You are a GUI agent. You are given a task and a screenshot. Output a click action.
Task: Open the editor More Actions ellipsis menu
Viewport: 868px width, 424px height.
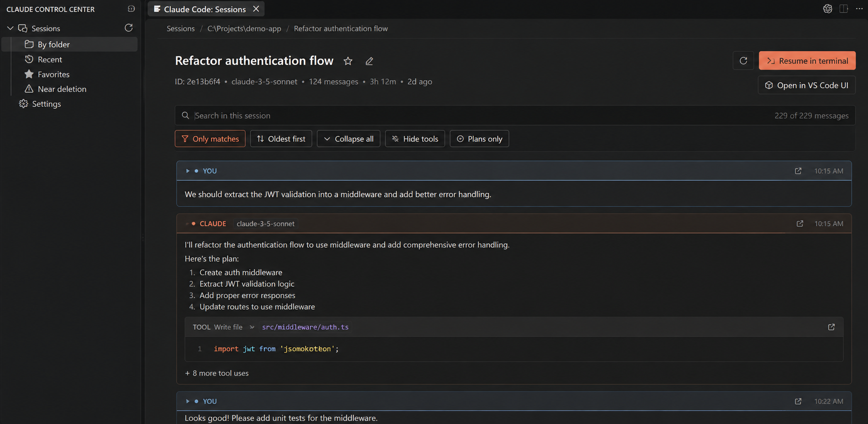coord(859,9)
